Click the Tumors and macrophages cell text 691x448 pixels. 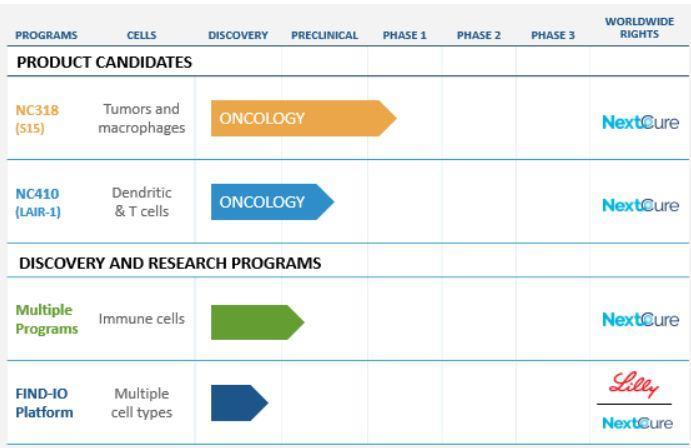coord(141,118)
